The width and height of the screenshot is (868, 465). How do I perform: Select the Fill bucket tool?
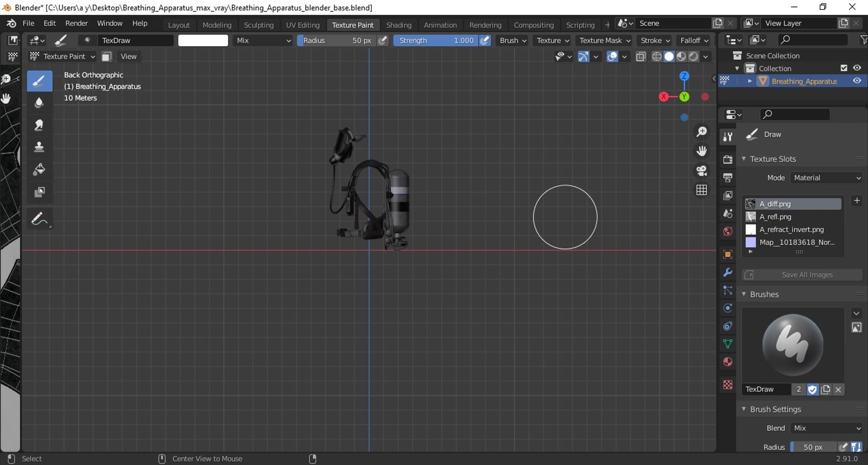tap(39, 170)
